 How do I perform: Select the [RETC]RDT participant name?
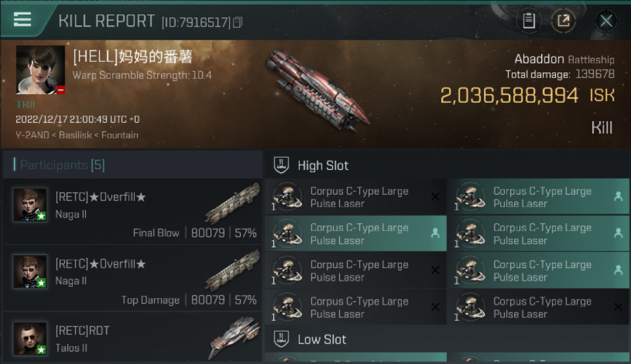click(x=83, y=331)
